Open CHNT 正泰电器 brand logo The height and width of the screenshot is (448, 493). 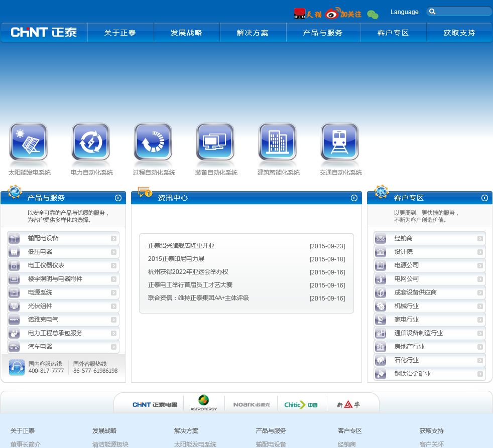[155, 405]
